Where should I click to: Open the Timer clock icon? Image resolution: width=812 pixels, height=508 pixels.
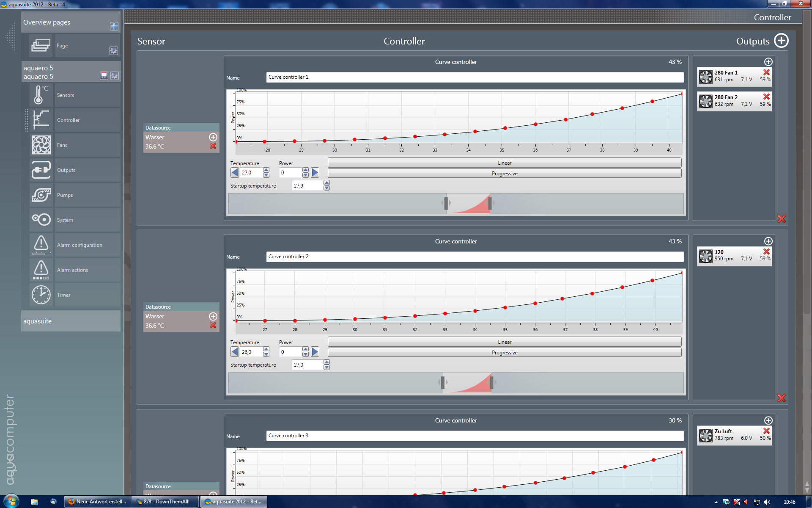pyautogui.click(x=41, y=295)
